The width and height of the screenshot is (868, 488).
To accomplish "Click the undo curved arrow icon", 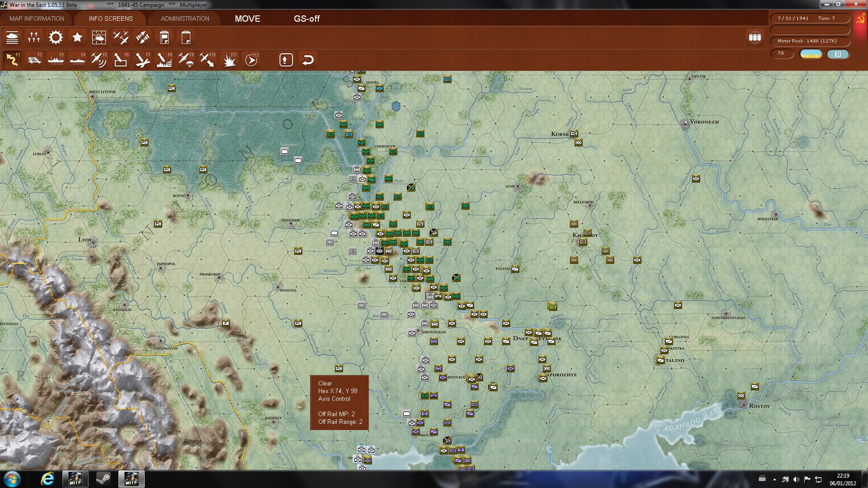I will (x=308, y=60).
